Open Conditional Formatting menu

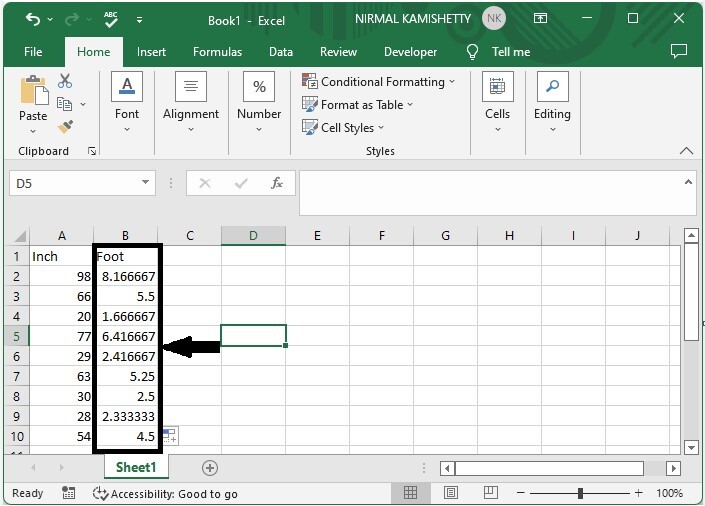379,82
